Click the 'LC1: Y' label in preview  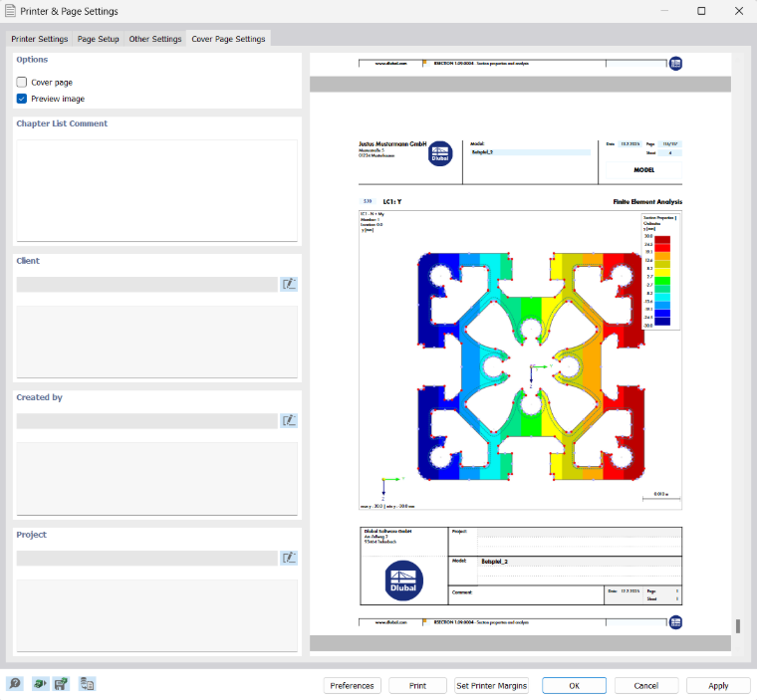[392, 202]
